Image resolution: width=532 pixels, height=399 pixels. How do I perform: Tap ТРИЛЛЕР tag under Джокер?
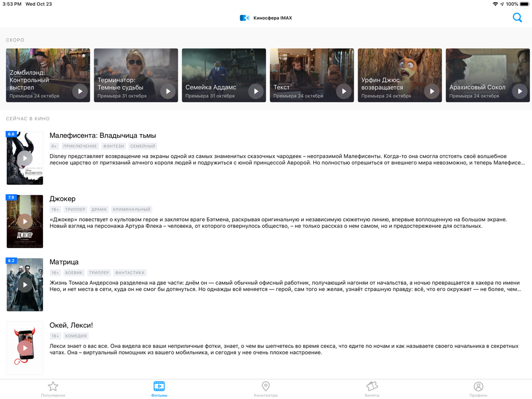(75, 209)
